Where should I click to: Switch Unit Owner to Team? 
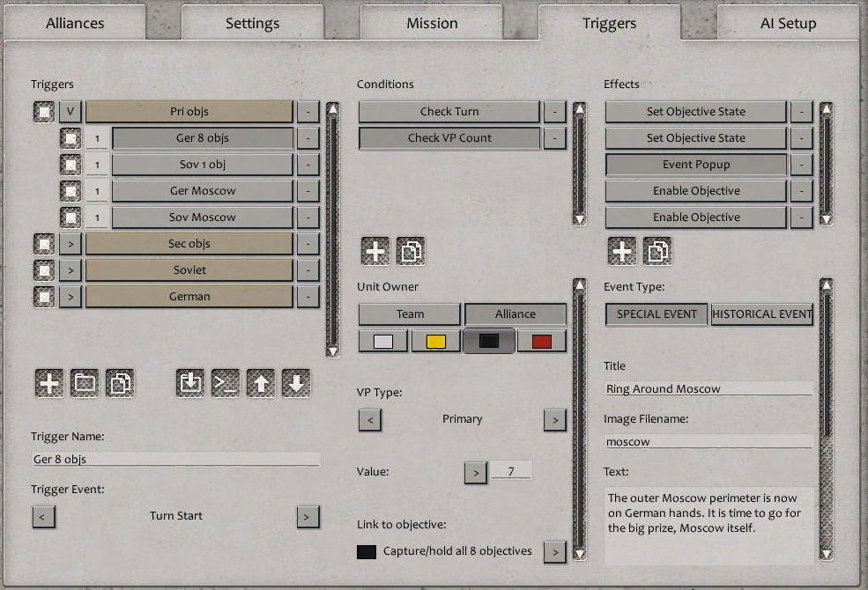point(410,314)
